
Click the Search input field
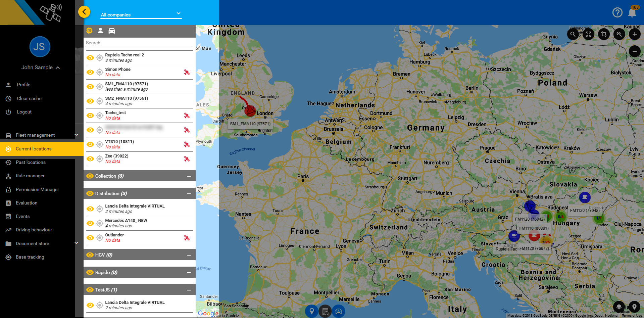139,43
